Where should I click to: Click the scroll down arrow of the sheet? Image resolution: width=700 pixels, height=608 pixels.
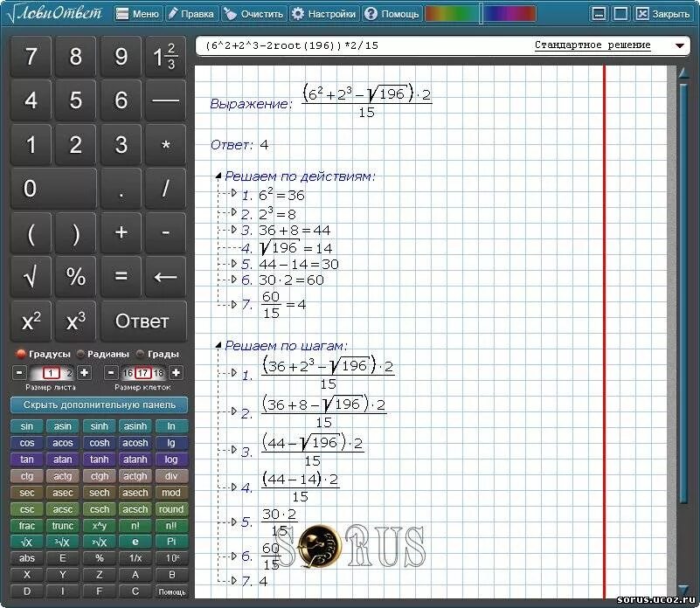(x=683, y=589)
